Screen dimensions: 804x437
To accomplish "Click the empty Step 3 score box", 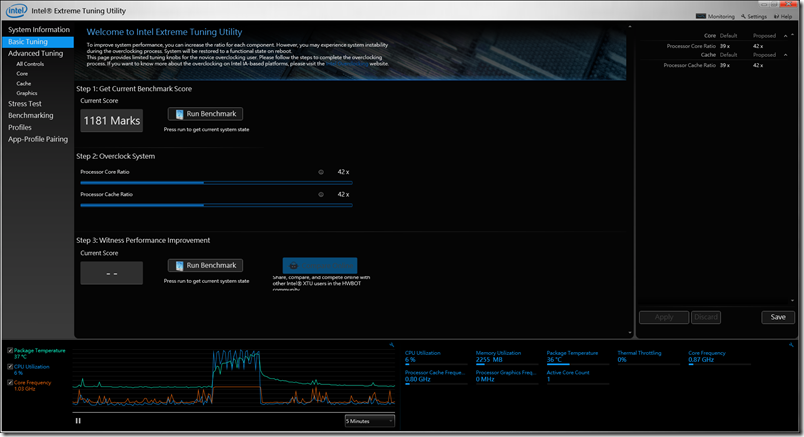I will click(x=112, y=273).
